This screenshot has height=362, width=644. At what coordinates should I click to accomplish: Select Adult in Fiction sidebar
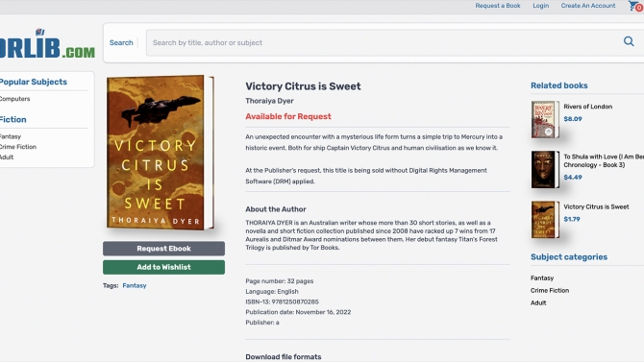tap(7, 157)
